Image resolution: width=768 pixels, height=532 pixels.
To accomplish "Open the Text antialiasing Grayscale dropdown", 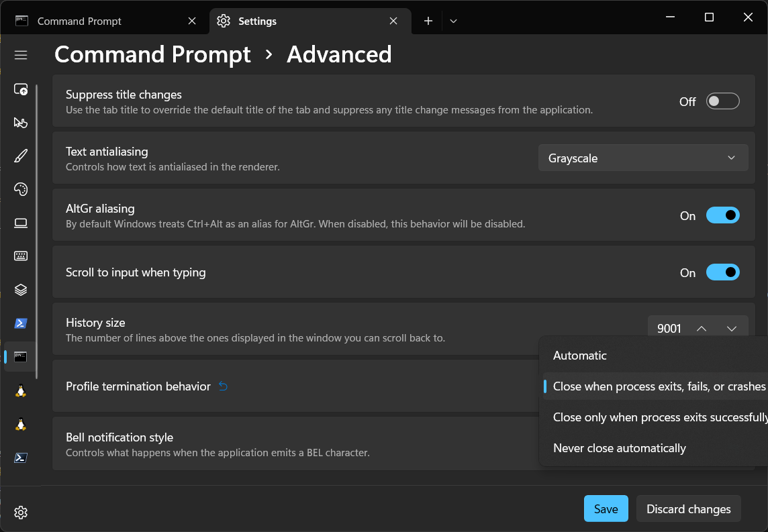I will coord(642,158).
